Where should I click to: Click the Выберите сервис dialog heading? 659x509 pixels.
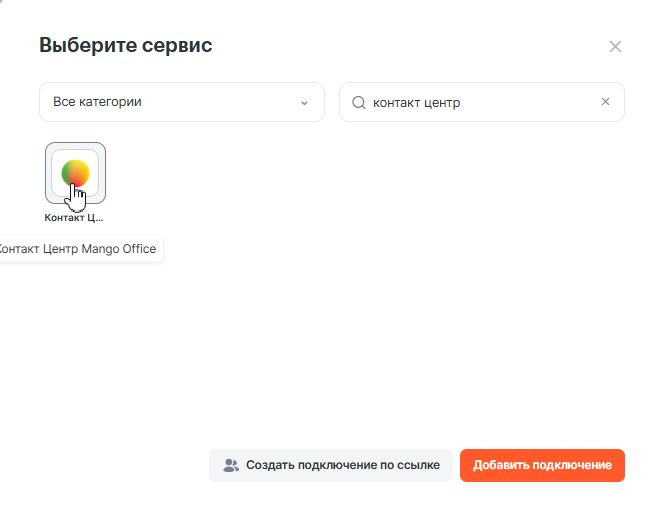(125, 45)
